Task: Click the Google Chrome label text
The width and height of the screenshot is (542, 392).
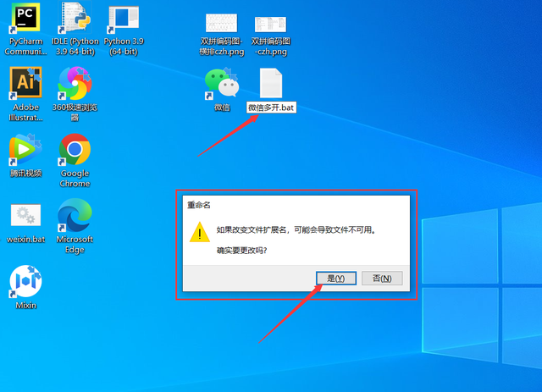Action: click(75, 179)
